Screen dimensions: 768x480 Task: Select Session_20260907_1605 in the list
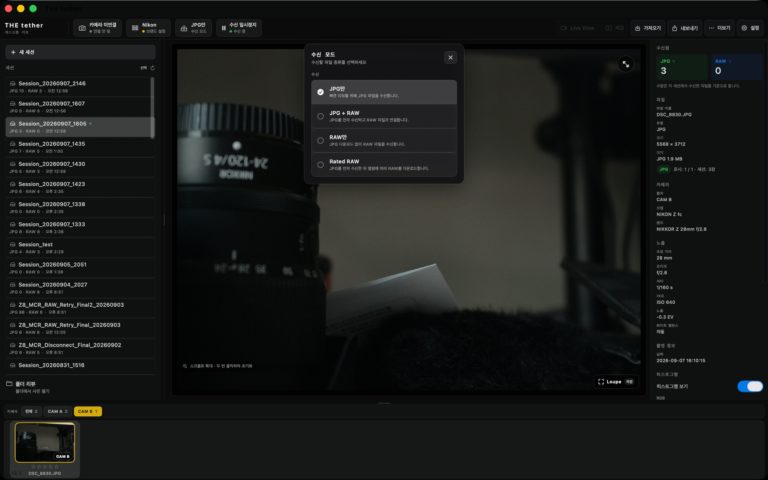click(78, 127)
